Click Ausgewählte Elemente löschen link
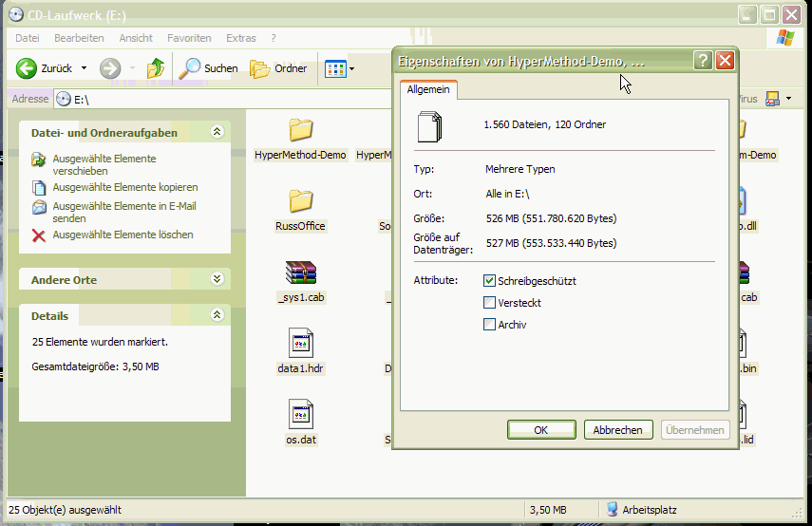The height and width of the screenshot is (526, 812). [x=123, y=235]
